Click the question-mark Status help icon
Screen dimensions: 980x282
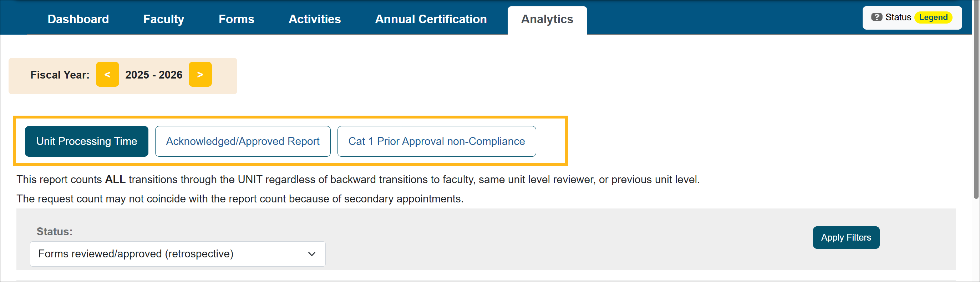pos(877,17)
